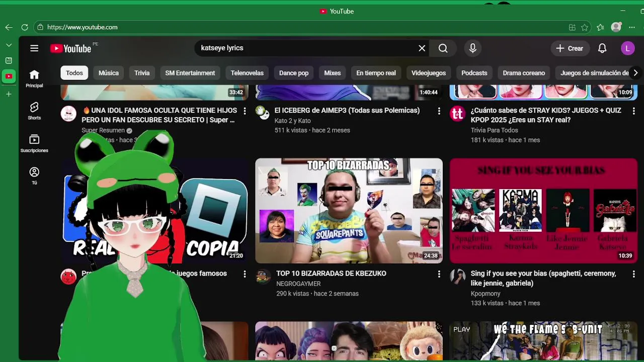Open browser three-dot settings menu
The height and width of the screenshot is (362, 644).
tap(632, 27)
